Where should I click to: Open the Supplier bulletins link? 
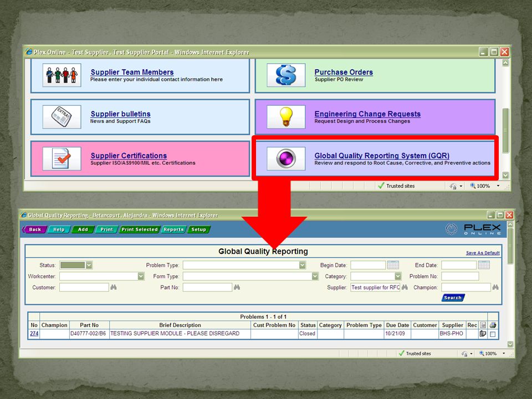pyautogui.click(x=120, y=114)
